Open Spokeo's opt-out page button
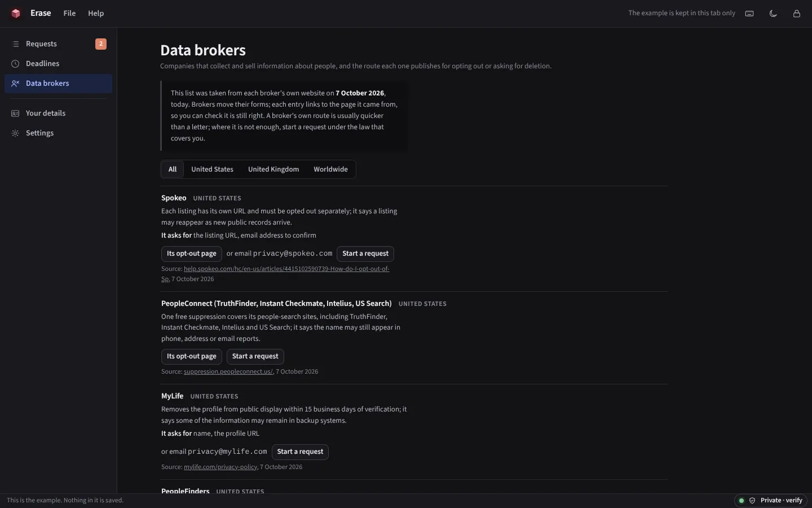Screen dimensions: 812x508 click(192, 254)
